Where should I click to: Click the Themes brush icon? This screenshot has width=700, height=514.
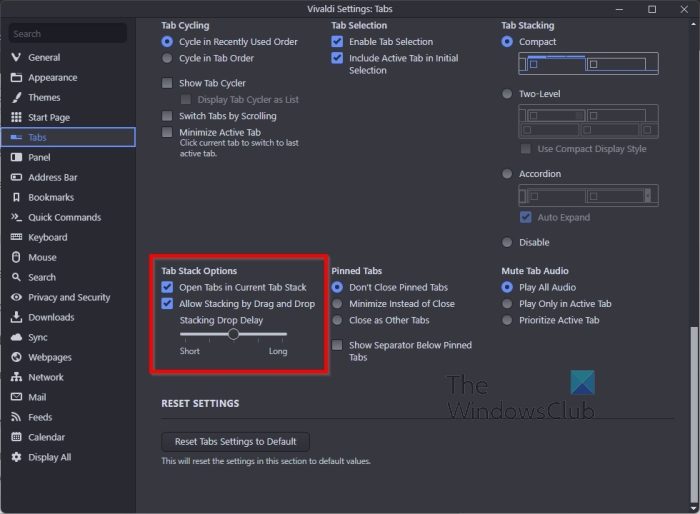click(16, 97)
